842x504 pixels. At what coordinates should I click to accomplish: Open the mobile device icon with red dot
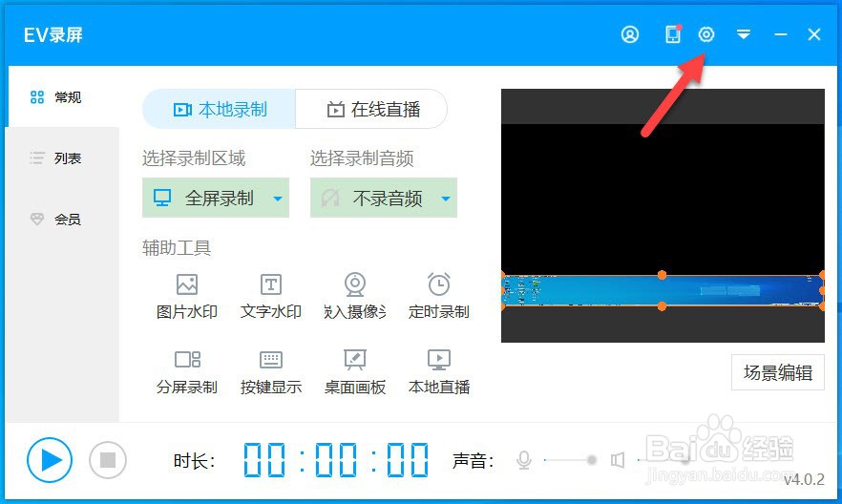tap(673, 34)
